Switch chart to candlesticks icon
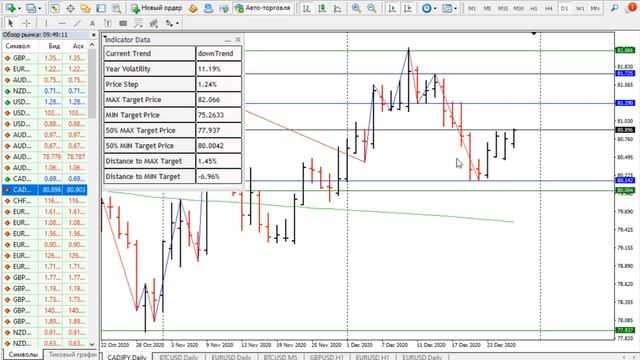 coord(322,8)
